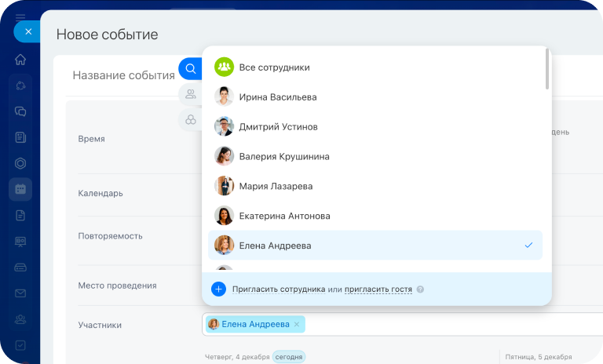The width and height of the screenshot is (603, 364).
Task: Open the chat messages sidebar icon
Action: point(20,111)
